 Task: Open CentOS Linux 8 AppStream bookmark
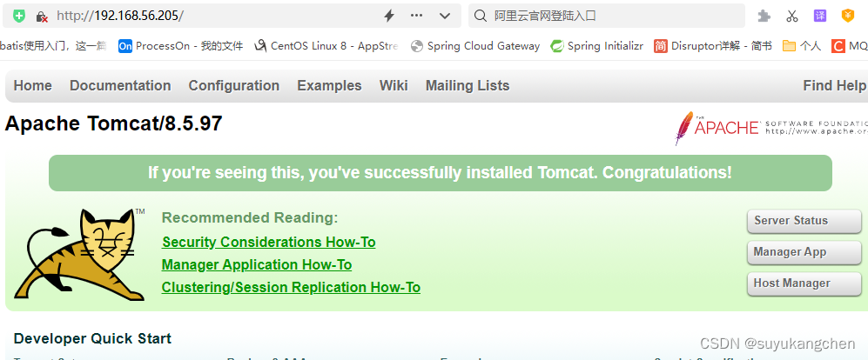tap(326, 46)
